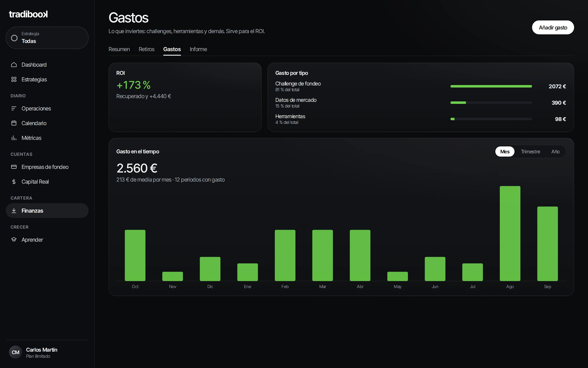Select the Gastos tab
This screenshot has width=588, height=368.
(x=172, y=49)
